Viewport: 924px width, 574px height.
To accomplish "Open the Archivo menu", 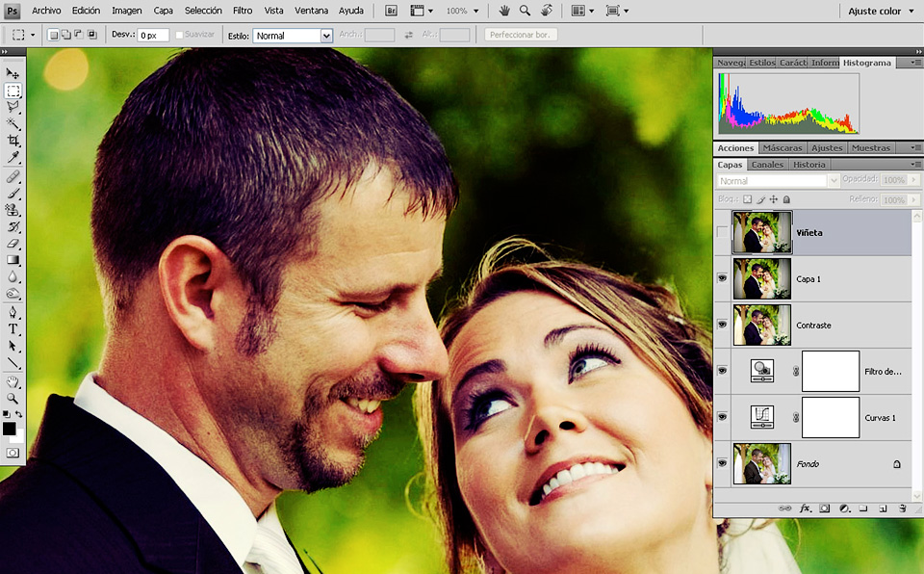I will click(x=46, y=11).
